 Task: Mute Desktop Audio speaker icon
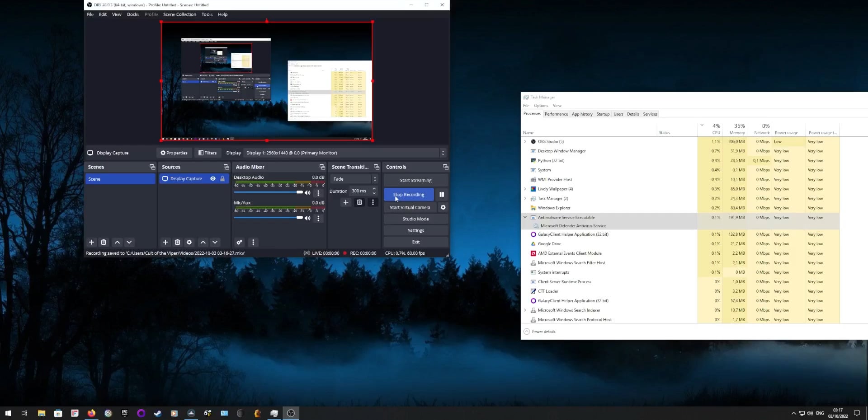[x=308, y=193]
